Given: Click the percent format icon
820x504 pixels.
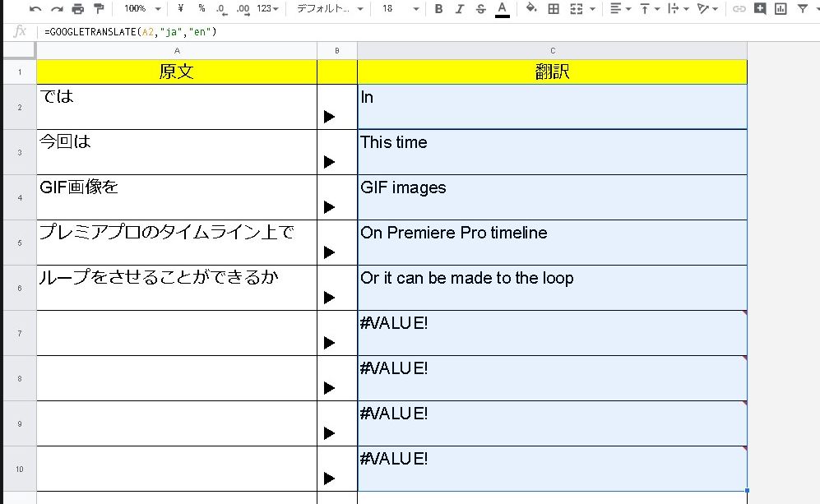Looking at the screenshot, I should 199,8.
